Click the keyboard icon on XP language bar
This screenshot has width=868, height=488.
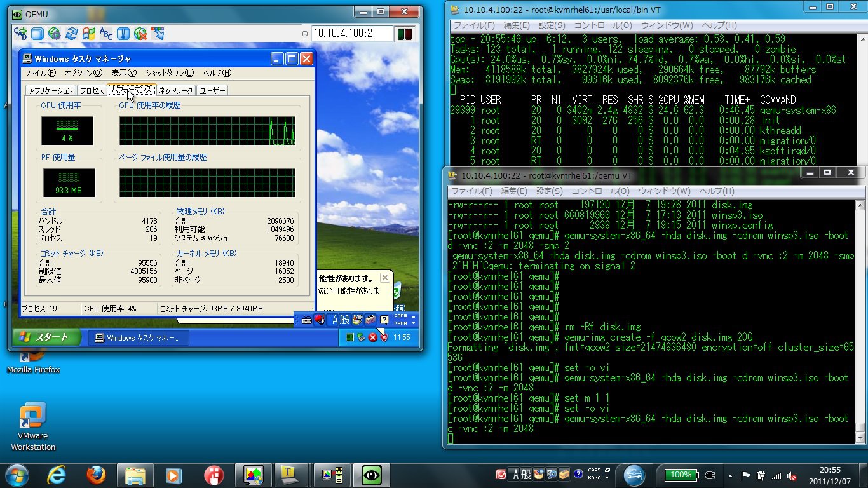306,320
